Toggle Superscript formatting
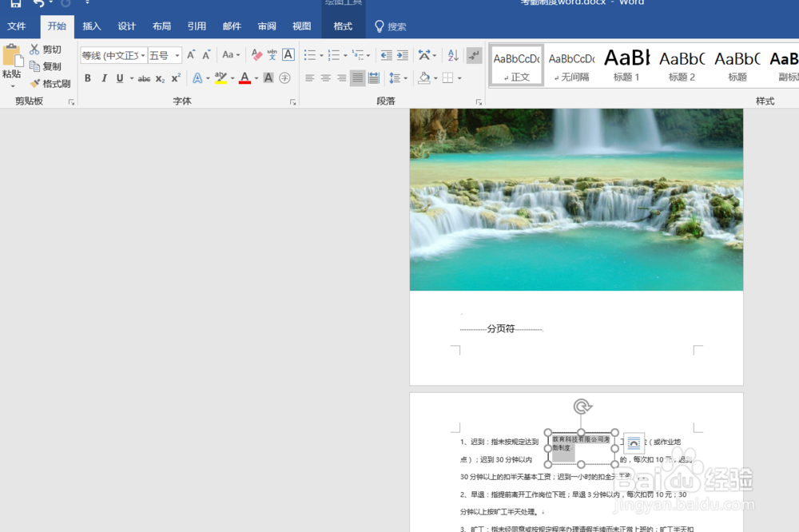This screenshot has height=532, width=799. (x=176, y=78)
